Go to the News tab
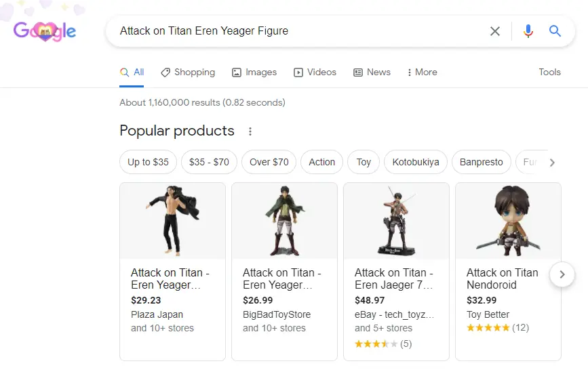This screenshot has width=588, height=372. coord(372,73)
